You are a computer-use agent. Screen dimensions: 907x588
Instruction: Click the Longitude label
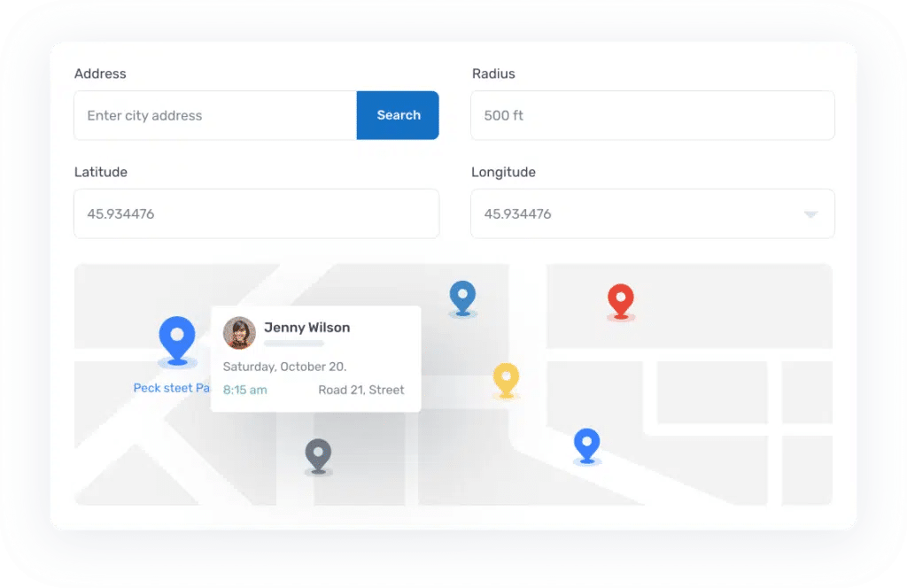[x=503, y=172]
